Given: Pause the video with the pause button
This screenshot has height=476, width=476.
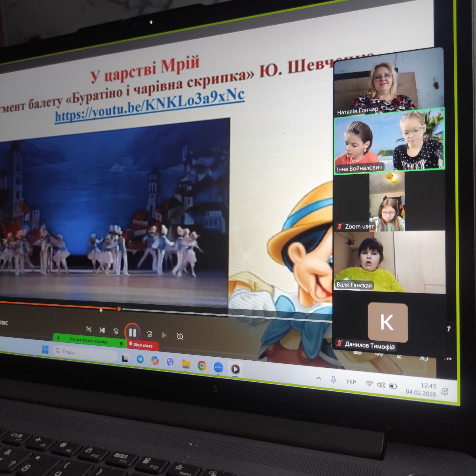Looking at the screenshot, I should pos(132,332).
